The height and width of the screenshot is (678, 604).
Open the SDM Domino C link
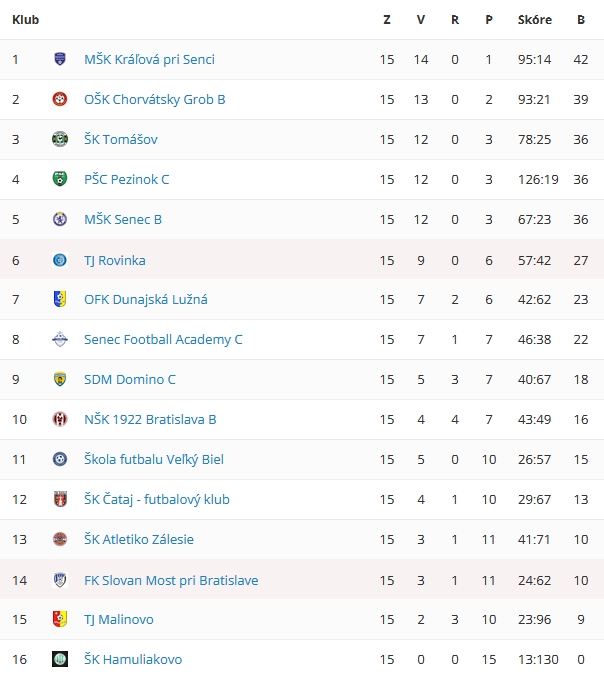[x=130, y=379]
